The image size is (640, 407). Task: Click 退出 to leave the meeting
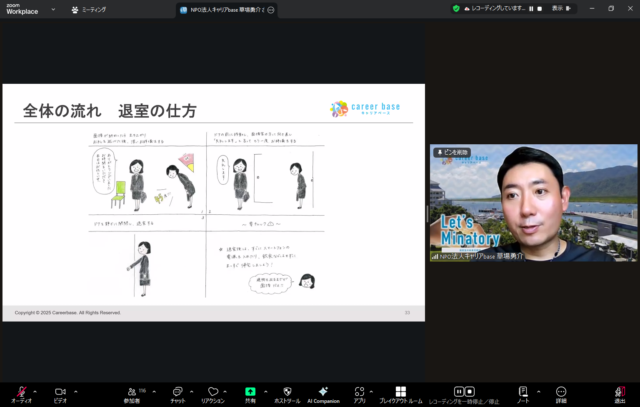(620, 392)
